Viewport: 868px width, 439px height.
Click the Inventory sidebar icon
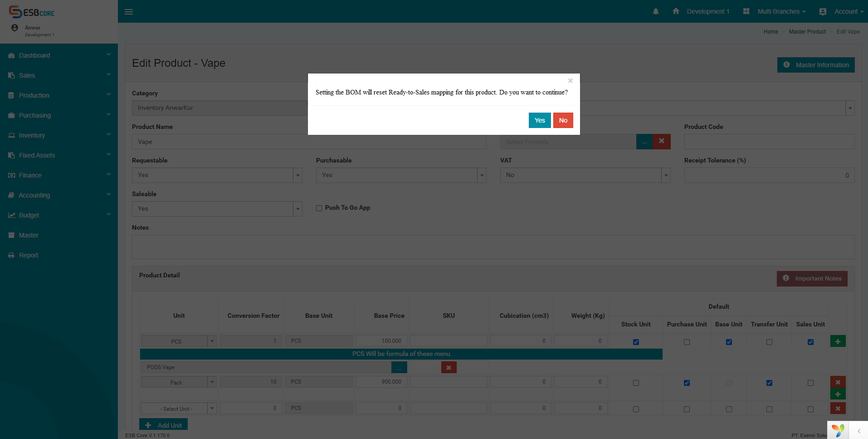(11, 135)
